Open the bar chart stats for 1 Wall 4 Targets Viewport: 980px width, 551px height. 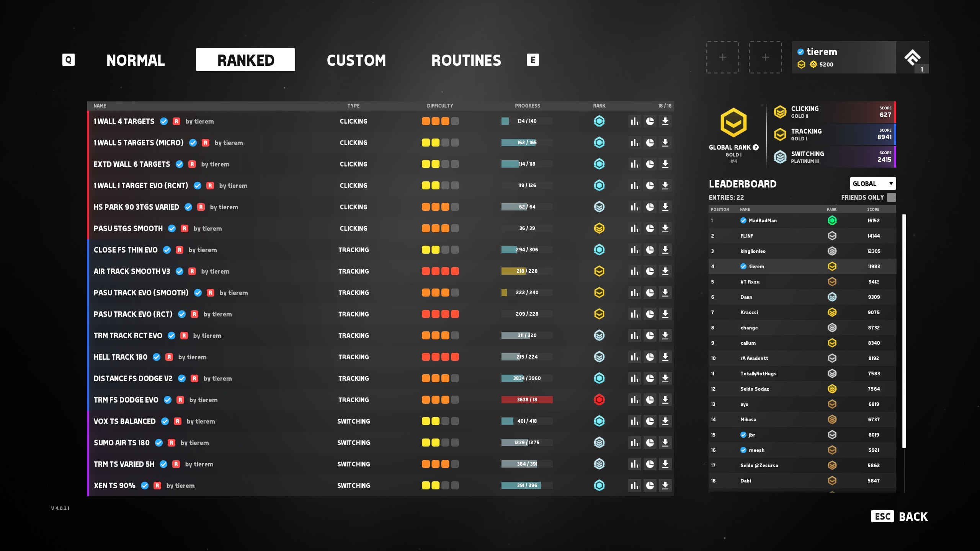[x=634, y=121]
